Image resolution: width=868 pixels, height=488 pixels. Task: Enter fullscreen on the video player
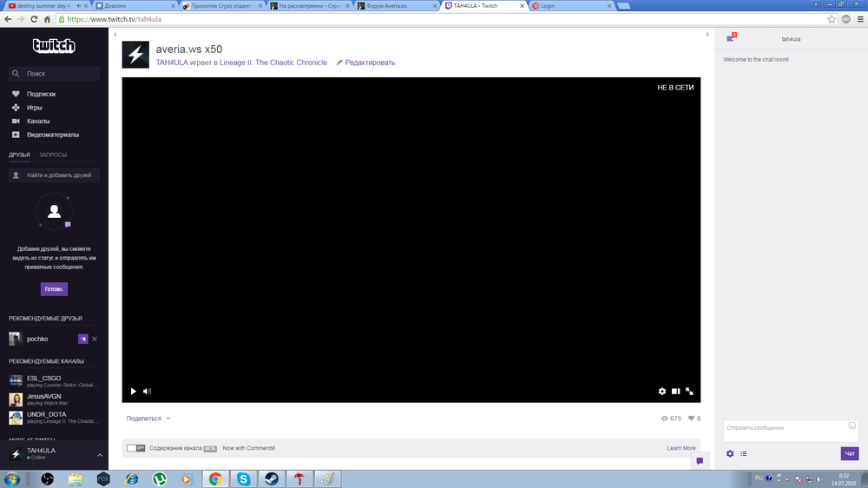click(x=689, y=392)
